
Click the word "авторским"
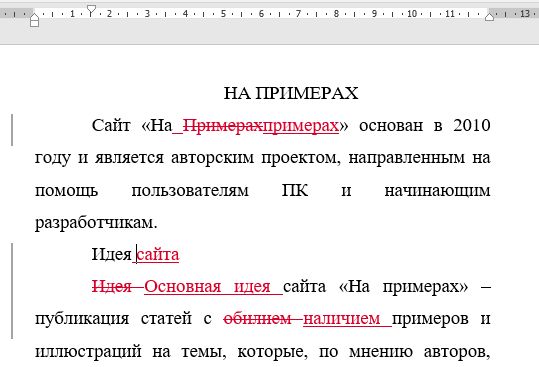click(212, 158)
